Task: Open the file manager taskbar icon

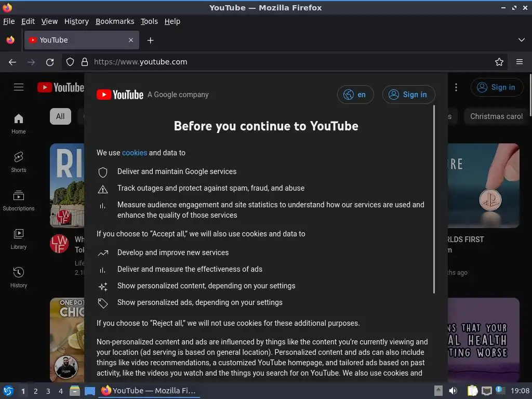Action: tap(75, 391)
